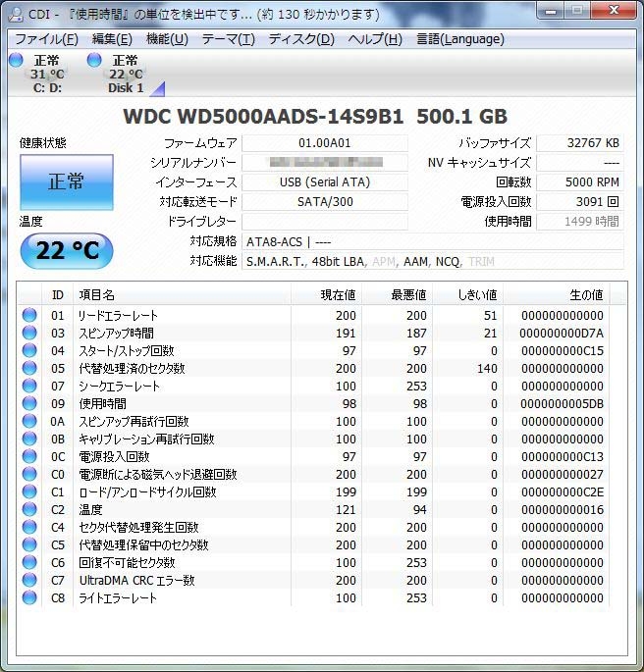Click the 32767 KB buffer size value
Image resolution: width=644 pixels, height=672 pixels.
579,143
